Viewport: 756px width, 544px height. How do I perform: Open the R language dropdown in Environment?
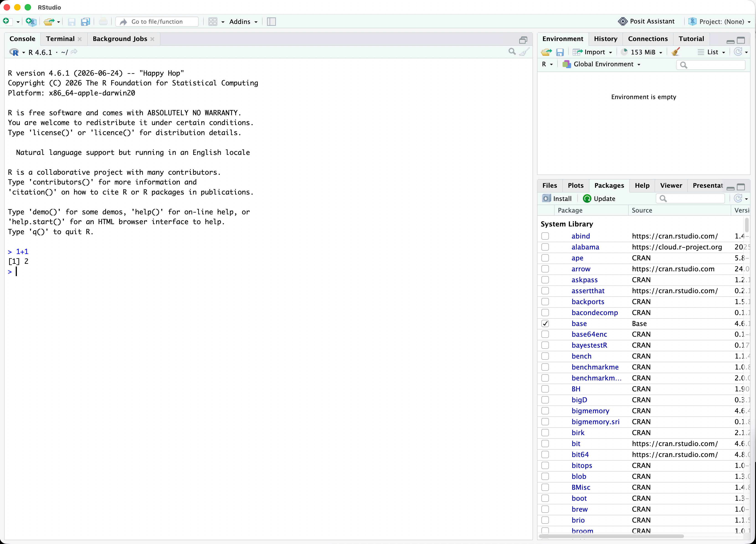coord(547,64)
